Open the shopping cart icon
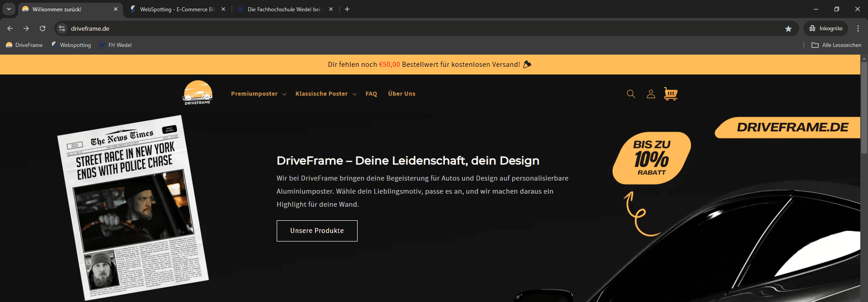 pyautogui.click(x=670, y=93)
